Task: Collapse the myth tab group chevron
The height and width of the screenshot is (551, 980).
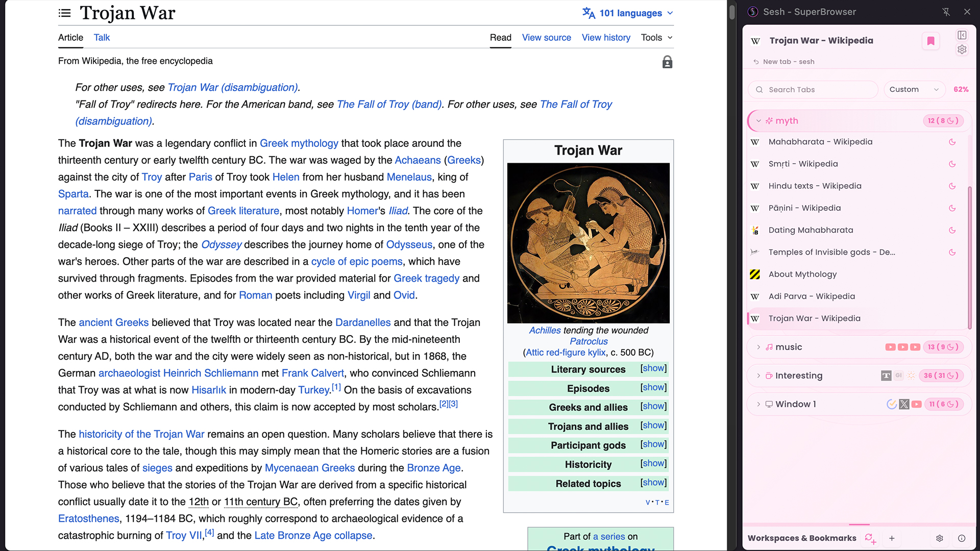Action: click(x=758, y=121)
